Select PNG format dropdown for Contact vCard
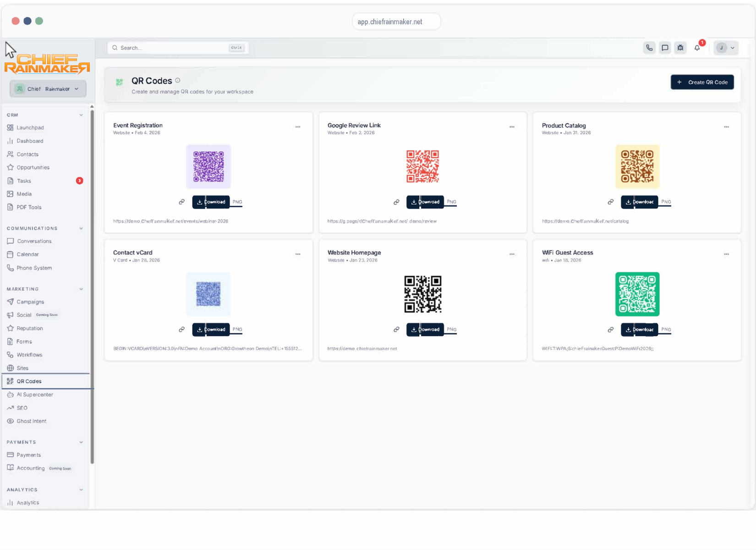 pos(237,330)
